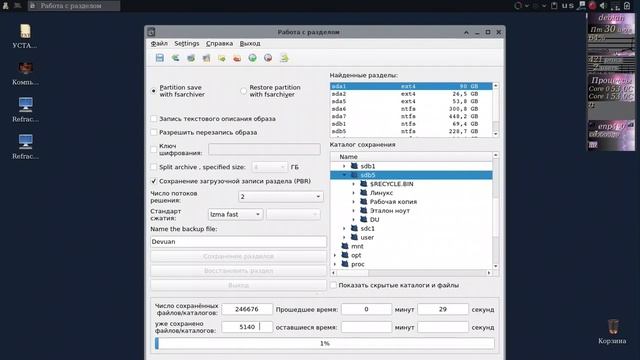Select the sda6 ntfs partition row
The image size is (640, 360).
coord(411,109)
